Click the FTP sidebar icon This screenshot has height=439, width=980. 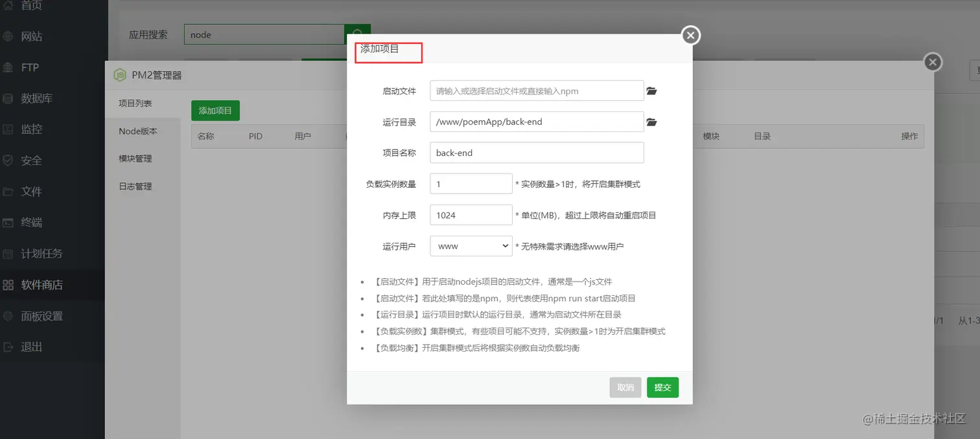click(8, 67)
